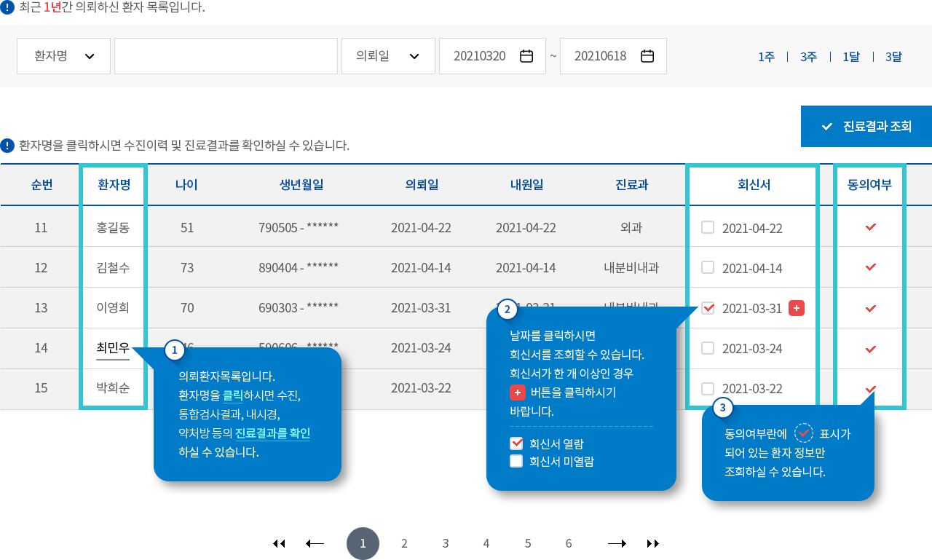Check the 회신서 box for 2021-04-22
Screen dimensions: 932x560
708,227
